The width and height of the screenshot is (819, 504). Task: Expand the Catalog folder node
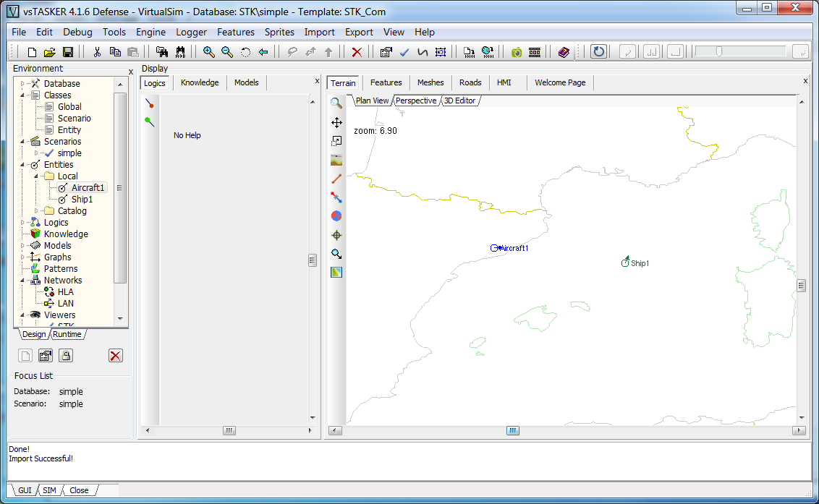tap(37, 211)
